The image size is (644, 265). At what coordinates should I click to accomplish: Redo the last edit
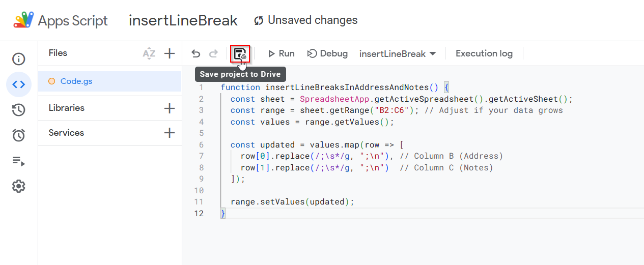coord(214,53)
